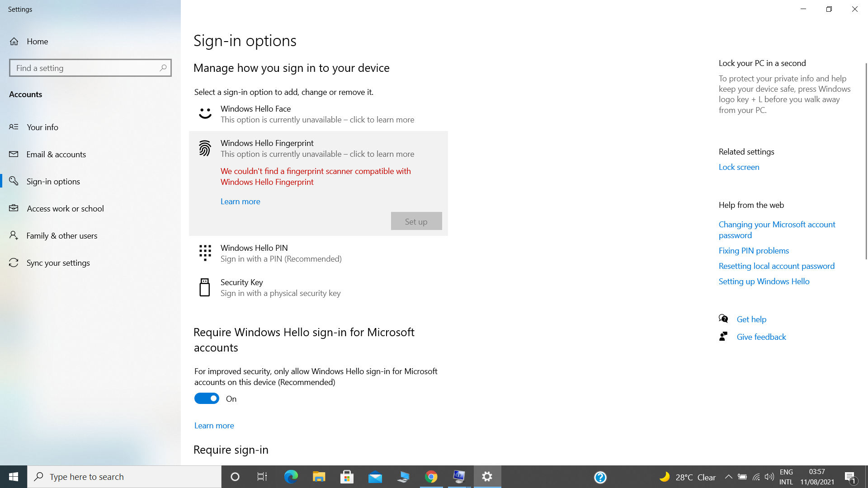Open the Lock screen settings link
This screenshot has width=868, height=488.
739,167
